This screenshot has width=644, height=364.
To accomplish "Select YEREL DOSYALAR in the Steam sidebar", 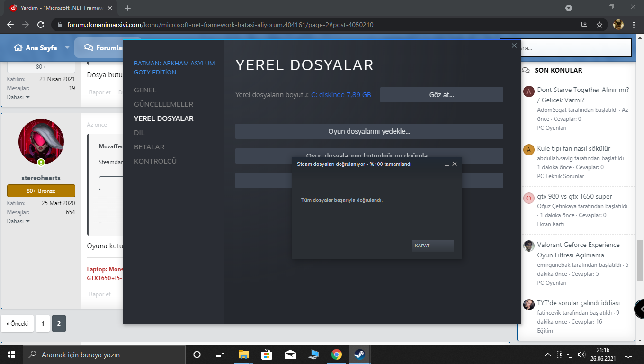I will point(164,118).
